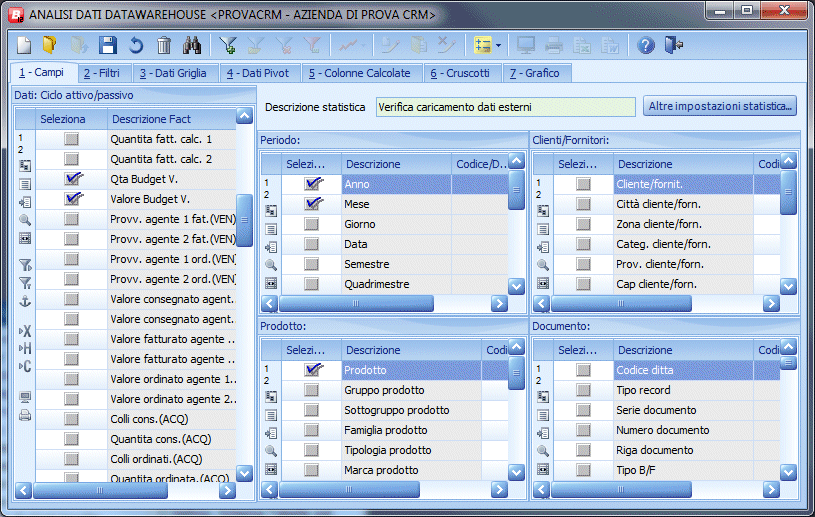Switch to the 7 - Grafico tab
815x517 pixels.
pyautogui.click(x=535, y=73)
